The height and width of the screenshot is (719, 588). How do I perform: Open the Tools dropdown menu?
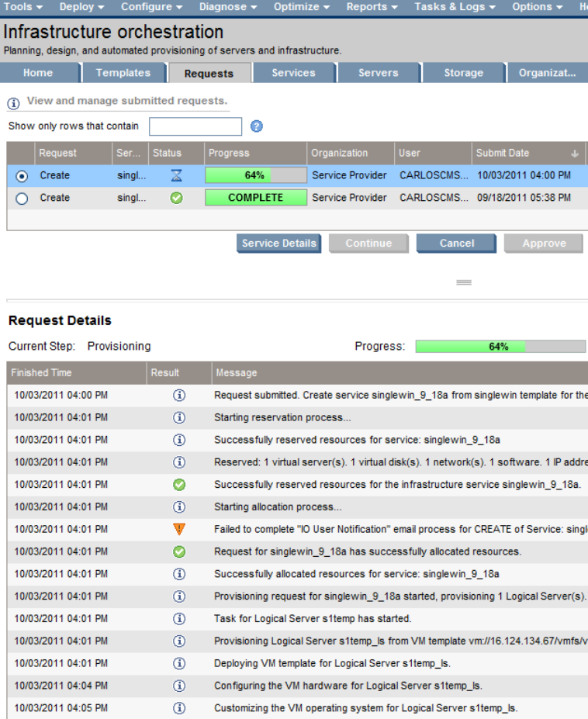[x=23, y=7]
